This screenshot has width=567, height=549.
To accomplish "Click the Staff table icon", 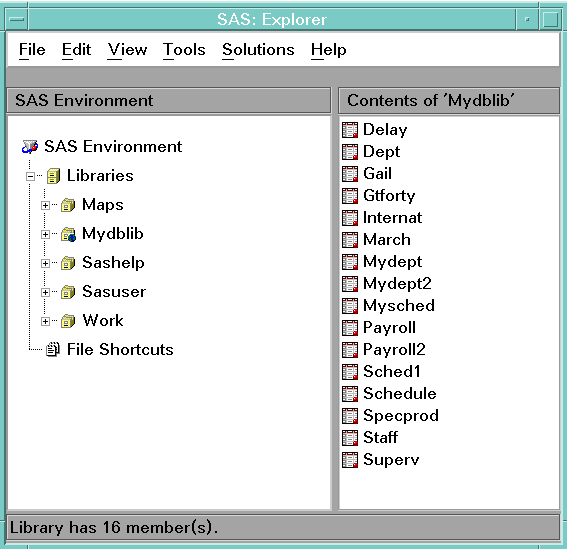I will tap(350, 438).
